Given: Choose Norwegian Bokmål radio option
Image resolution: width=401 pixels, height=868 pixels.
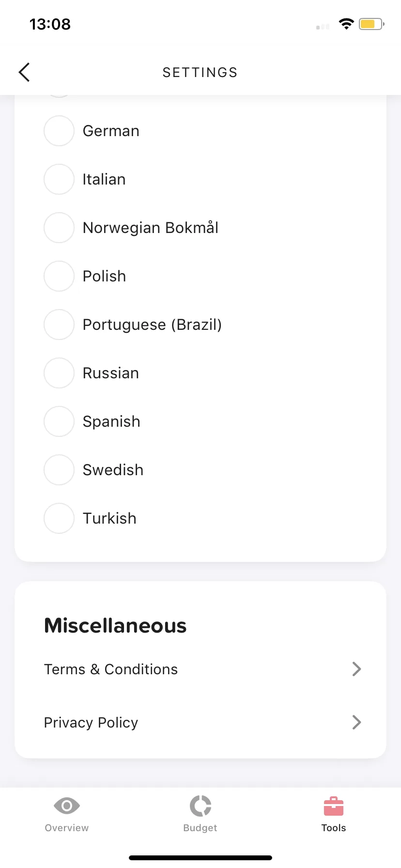Looking at the screenshot, I should tap(59, 228).
